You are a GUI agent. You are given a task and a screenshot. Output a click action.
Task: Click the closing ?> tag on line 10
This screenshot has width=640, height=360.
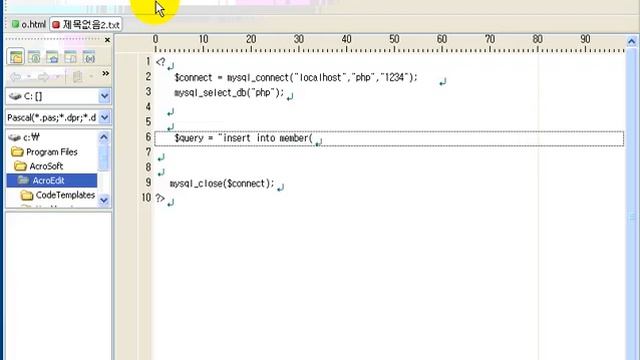coord(160,198)
